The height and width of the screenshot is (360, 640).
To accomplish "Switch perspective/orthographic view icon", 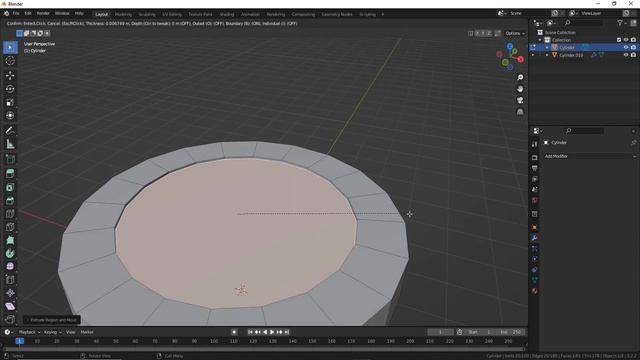I will click(x=520, y=112).
